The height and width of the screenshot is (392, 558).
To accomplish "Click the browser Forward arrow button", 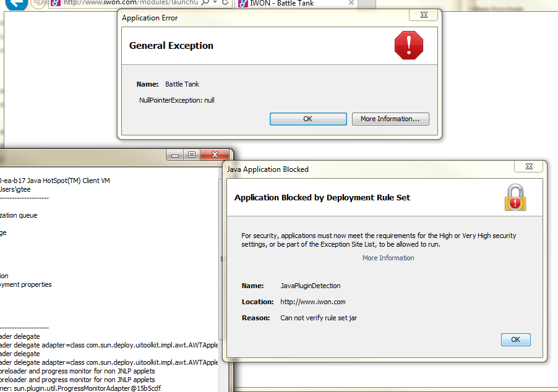I will pyautogui.click(x=38, y=3).
